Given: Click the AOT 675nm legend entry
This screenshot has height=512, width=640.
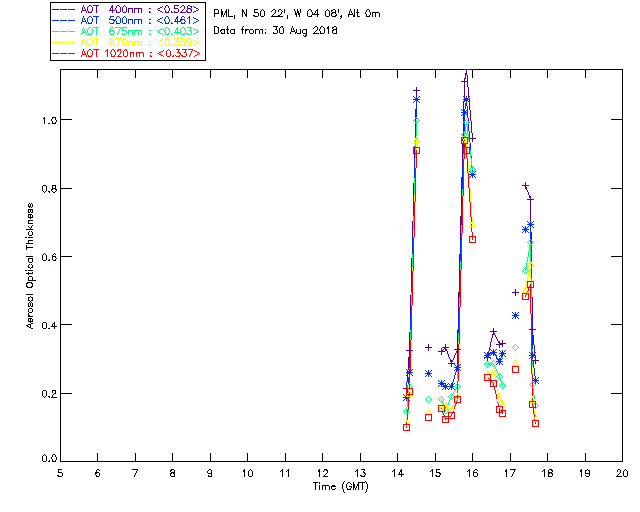Looking at the screenshot, I should pos(127,31).
